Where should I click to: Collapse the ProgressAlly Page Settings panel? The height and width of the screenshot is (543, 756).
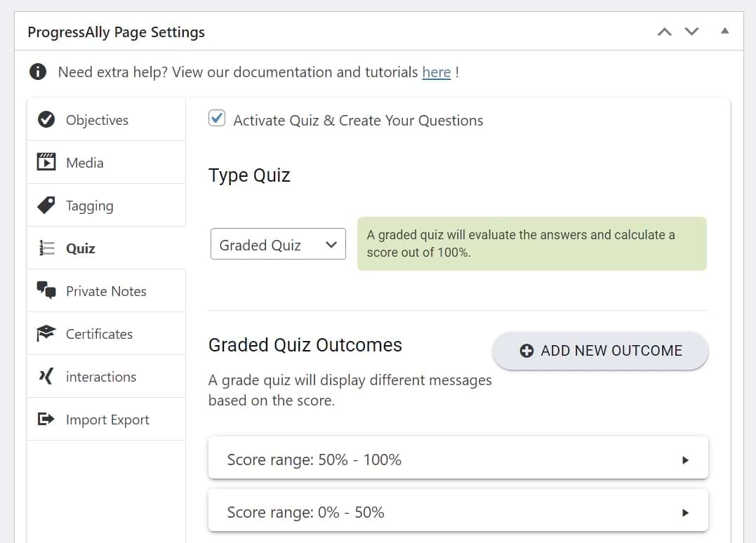[x=726, y=31]
